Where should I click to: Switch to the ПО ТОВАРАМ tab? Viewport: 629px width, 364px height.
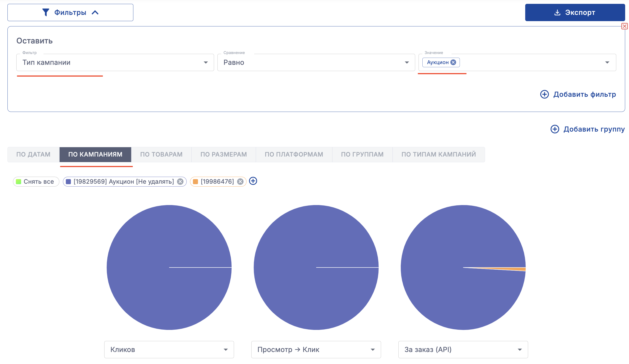[161, 154]
